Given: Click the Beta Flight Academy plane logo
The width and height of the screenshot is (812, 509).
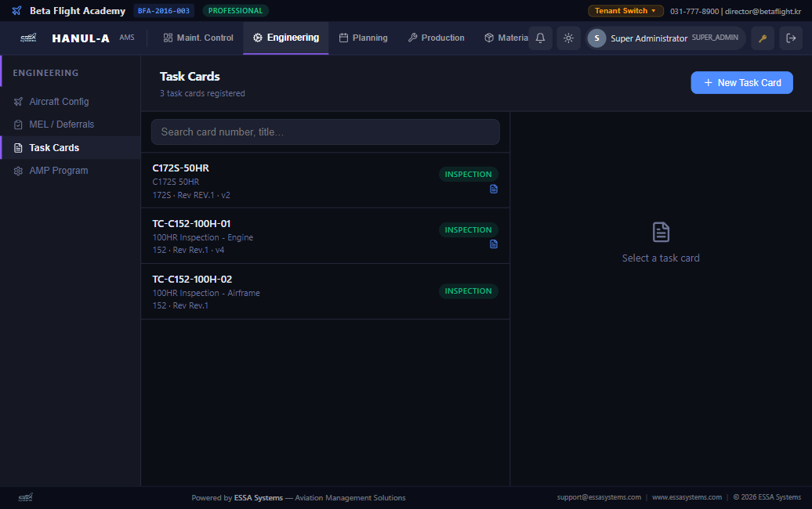Looking at the screenshot, I should point(17,11).
